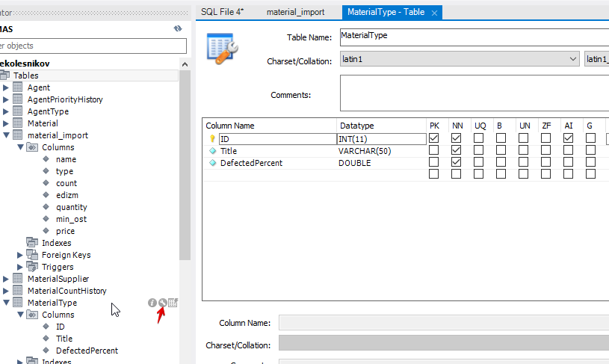
Task: Click the info icon beside MaterialType
Action: coord(152,303)
